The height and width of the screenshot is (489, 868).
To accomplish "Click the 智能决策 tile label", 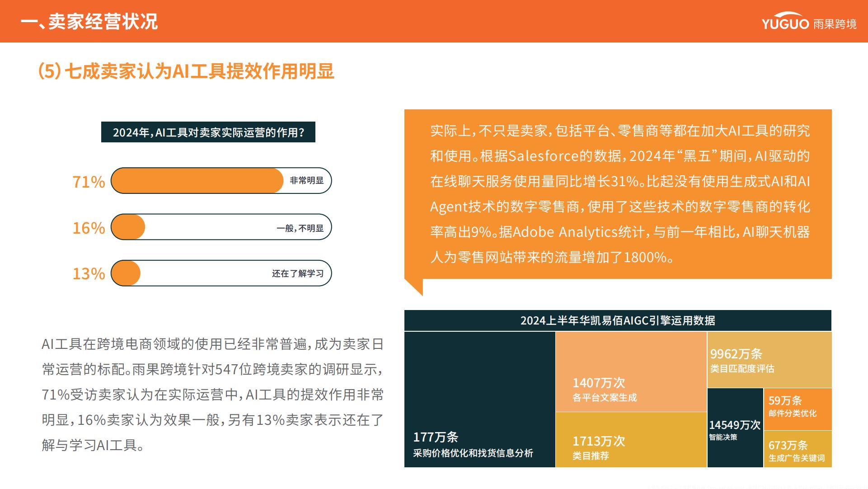I will click(723, 437).
